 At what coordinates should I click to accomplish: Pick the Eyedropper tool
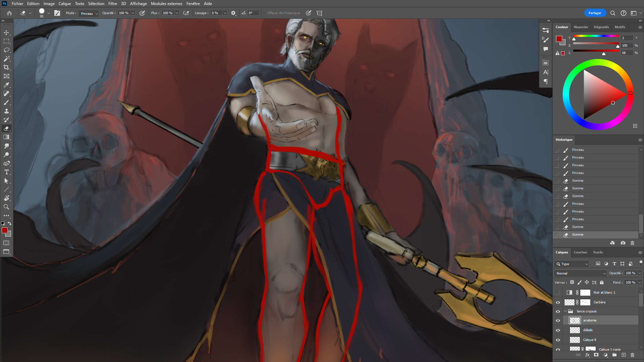pyautogui.click(x=6, y=85)
